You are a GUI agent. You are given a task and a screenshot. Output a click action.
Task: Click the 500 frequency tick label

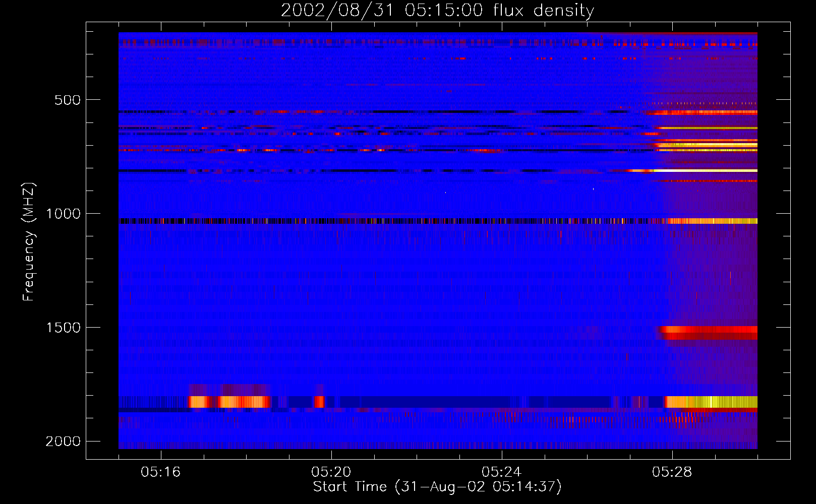click(68, 100)
